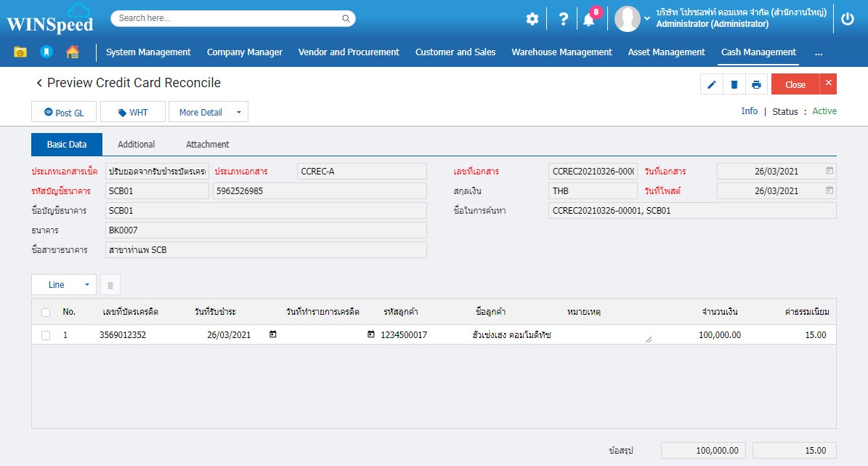Screen dimensions: 868x466
Task: Click the Post GL button
Action: tap(64, 113)
